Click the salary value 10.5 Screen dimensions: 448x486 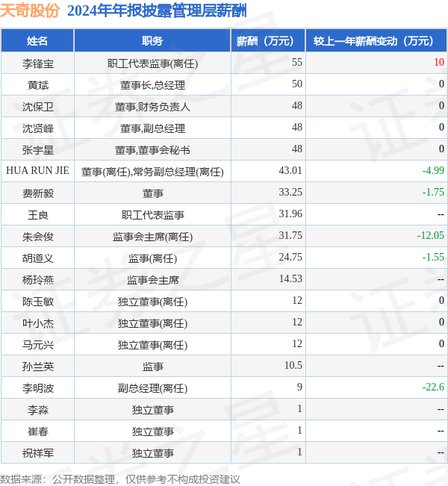pyautogui.click(x=293, y=365)
